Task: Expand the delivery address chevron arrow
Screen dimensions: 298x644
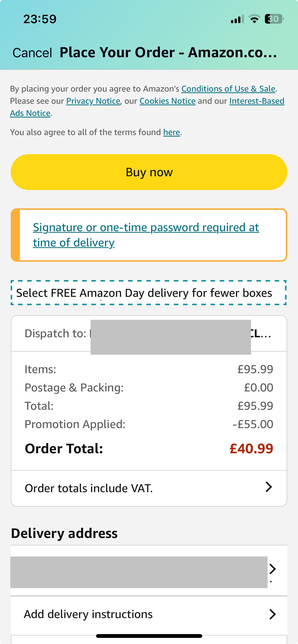Action: 272,569
